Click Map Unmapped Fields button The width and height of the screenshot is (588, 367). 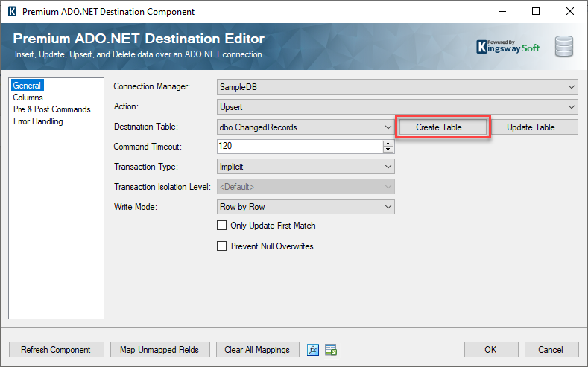(x=159, y=350)
